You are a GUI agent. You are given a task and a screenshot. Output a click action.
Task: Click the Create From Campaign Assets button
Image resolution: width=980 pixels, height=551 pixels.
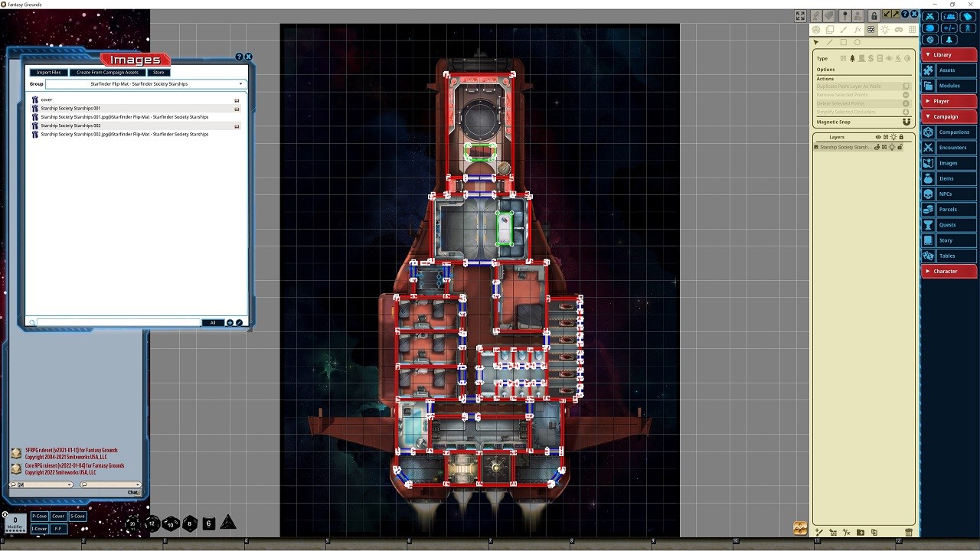point(106,72)
